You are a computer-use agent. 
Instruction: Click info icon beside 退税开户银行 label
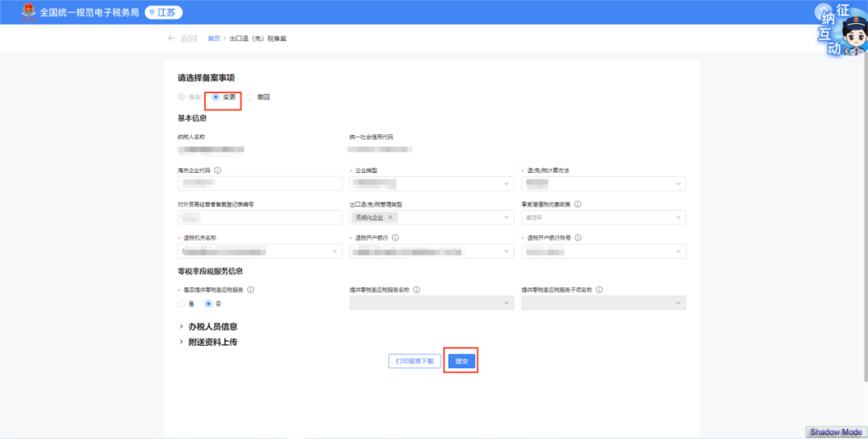[396, 238]
